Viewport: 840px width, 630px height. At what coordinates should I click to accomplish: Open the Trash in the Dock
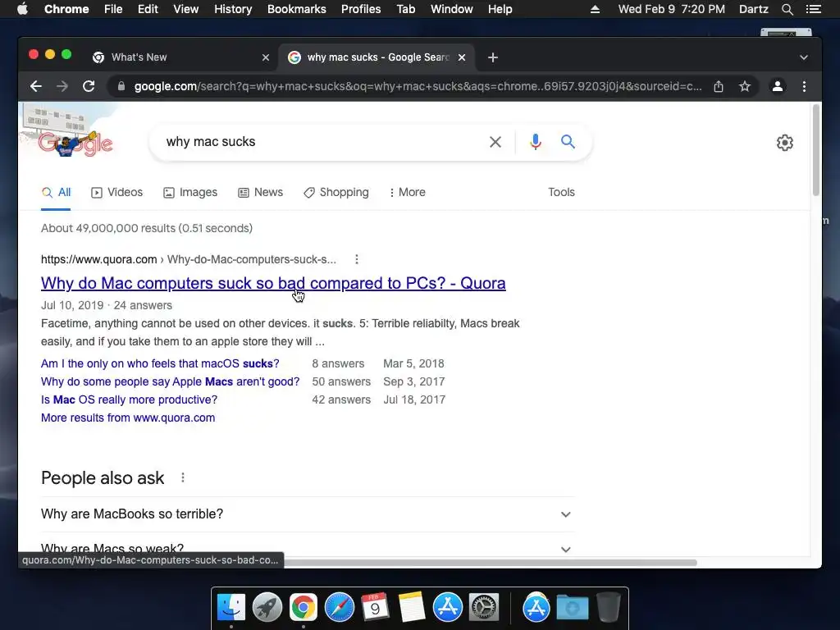[608, 608]
